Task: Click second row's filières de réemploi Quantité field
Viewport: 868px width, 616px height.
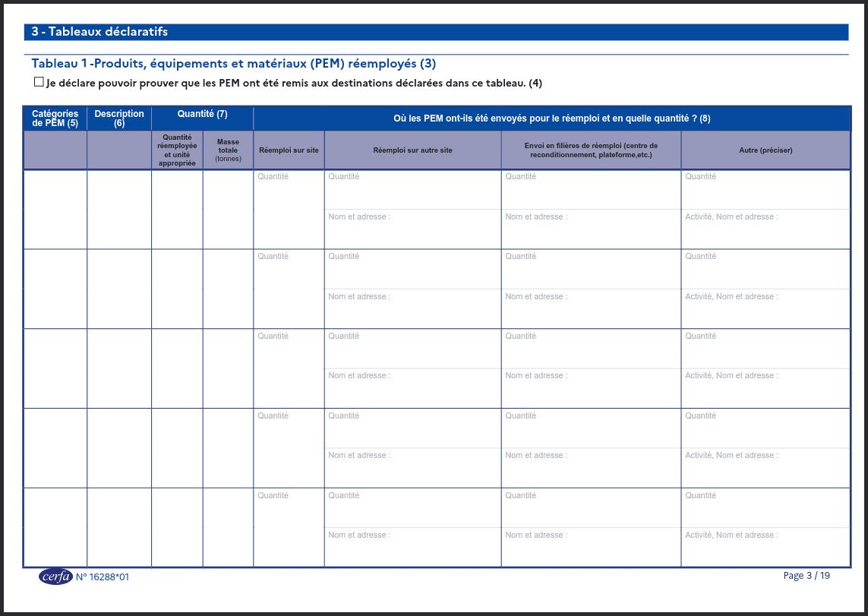Action: (592, 270)
